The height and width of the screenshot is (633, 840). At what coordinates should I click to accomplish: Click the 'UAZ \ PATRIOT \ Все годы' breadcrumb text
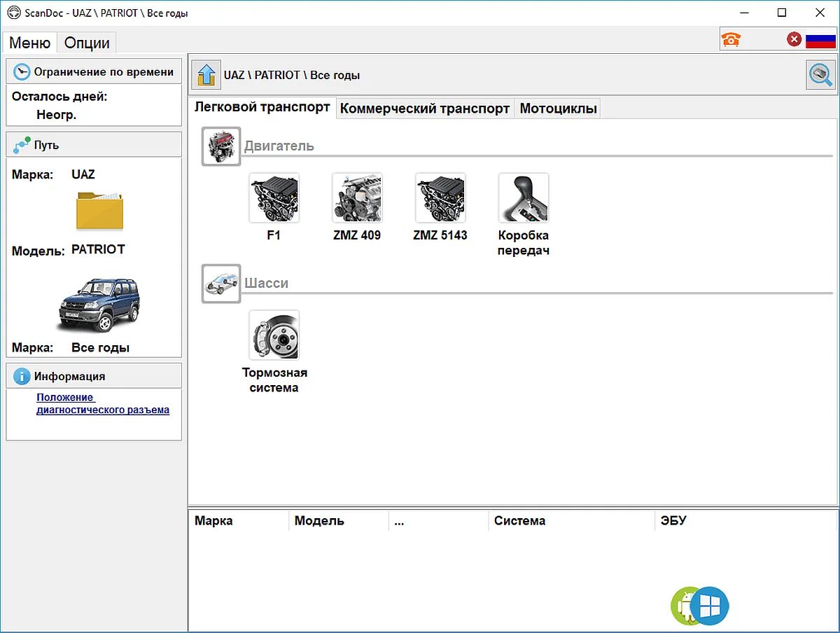(292, 75)
